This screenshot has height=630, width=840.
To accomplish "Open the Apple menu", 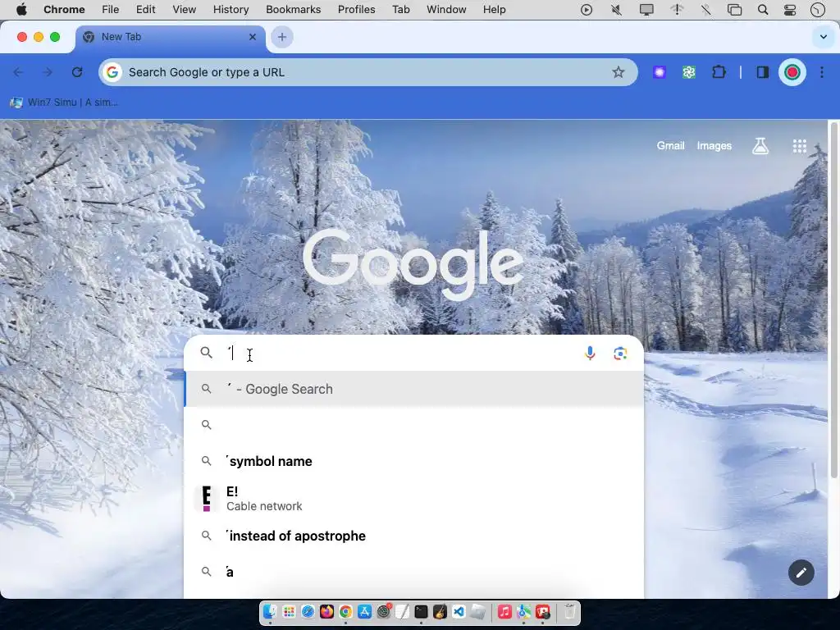I will click(x=21, y=10).
